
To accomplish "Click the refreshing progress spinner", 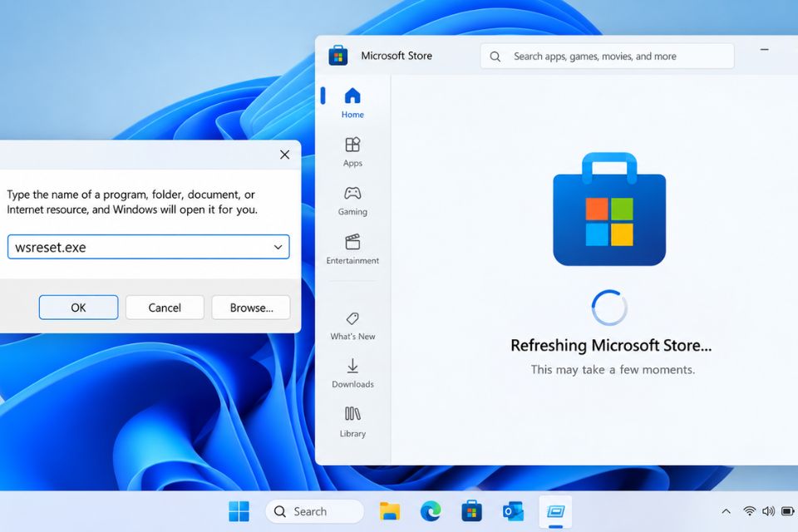I will (609, 308).
